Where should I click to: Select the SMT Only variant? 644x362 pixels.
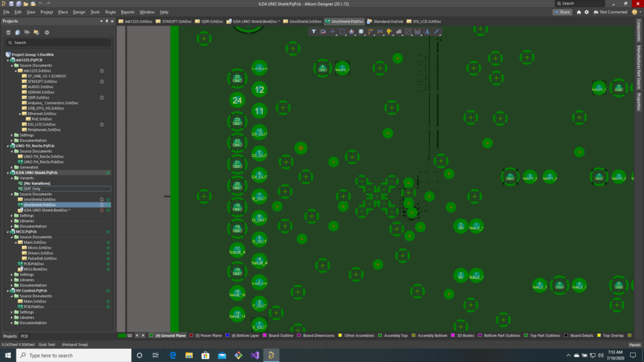coord(32,189)
